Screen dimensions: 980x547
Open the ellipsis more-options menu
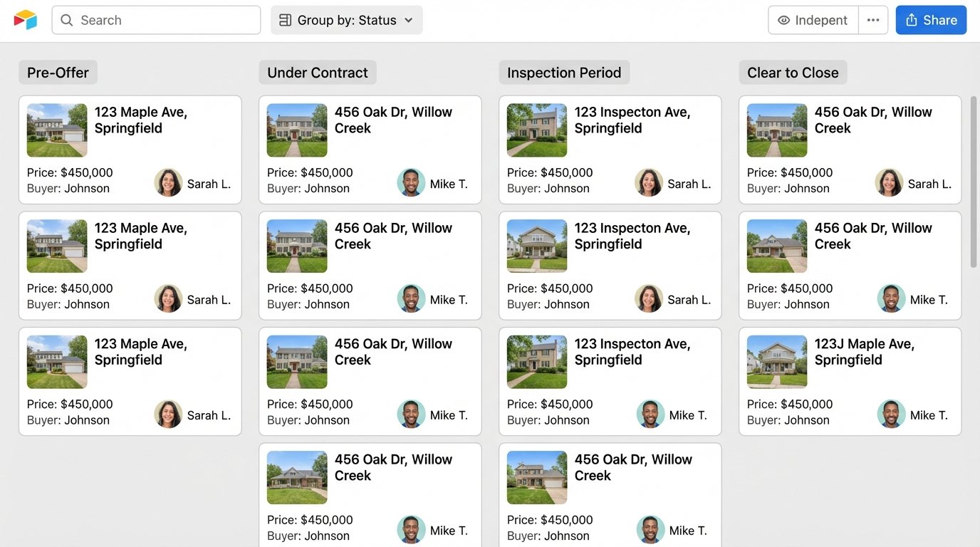(x=873, y=20)
